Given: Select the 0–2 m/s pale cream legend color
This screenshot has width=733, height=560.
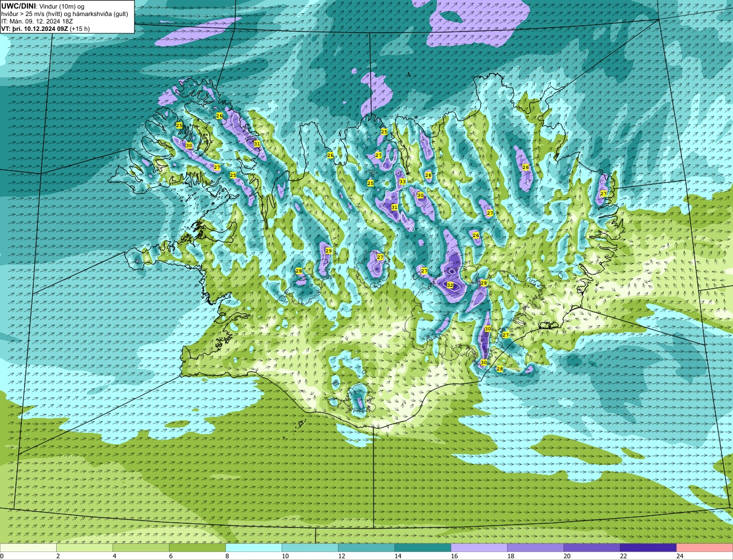Looking at the screenshot, I should coord(29,547).
